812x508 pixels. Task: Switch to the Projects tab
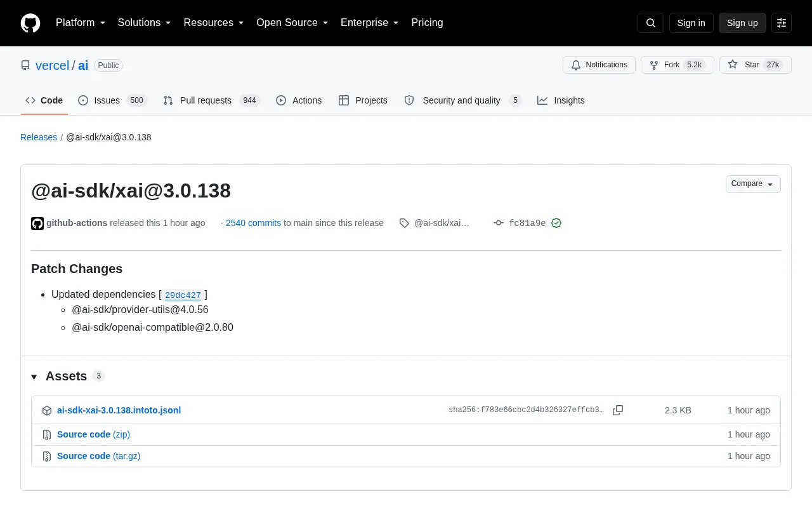coord(363,100)
